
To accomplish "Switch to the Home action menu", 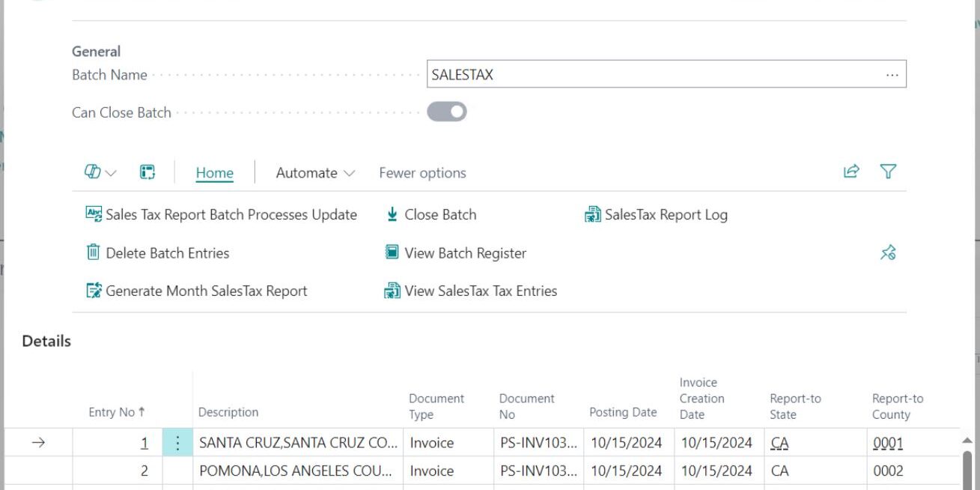I will coord(214,172).
